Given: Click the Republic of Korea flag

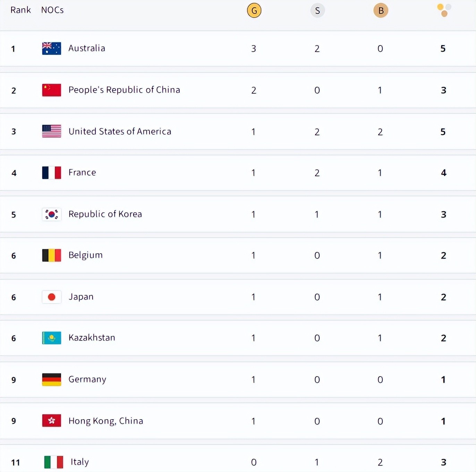Looking at the screenshot, I should [x=51, y=214].
